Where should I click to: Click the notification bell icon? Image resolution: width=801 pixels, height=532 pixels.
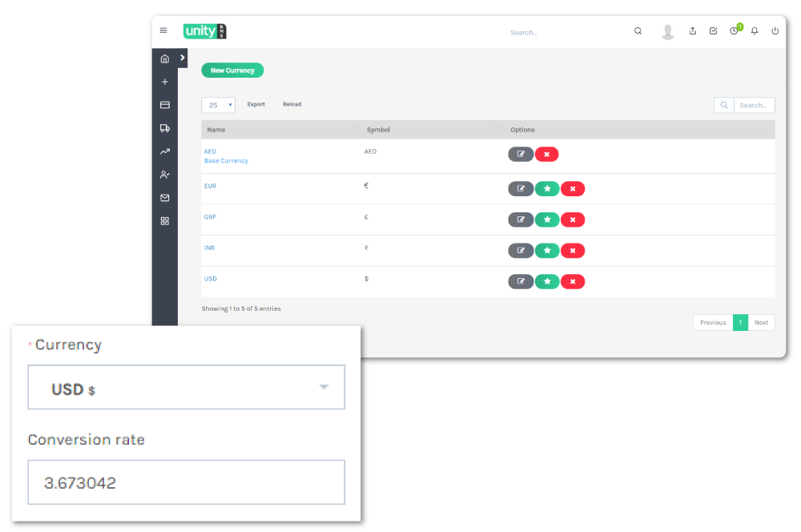click(754, 31)
